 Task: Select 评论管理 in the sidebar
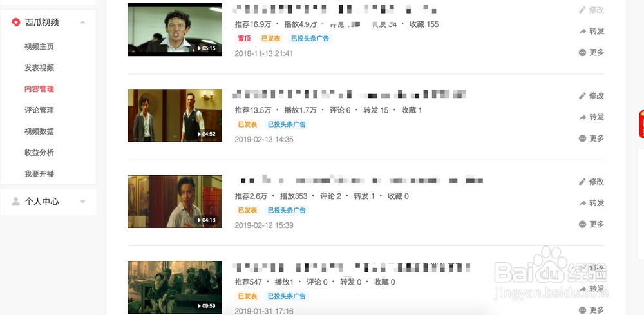click(39, 110)
